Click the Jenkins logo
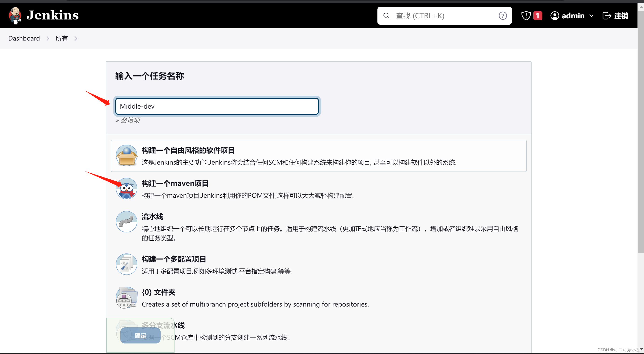644x354 pixels. 43,15
